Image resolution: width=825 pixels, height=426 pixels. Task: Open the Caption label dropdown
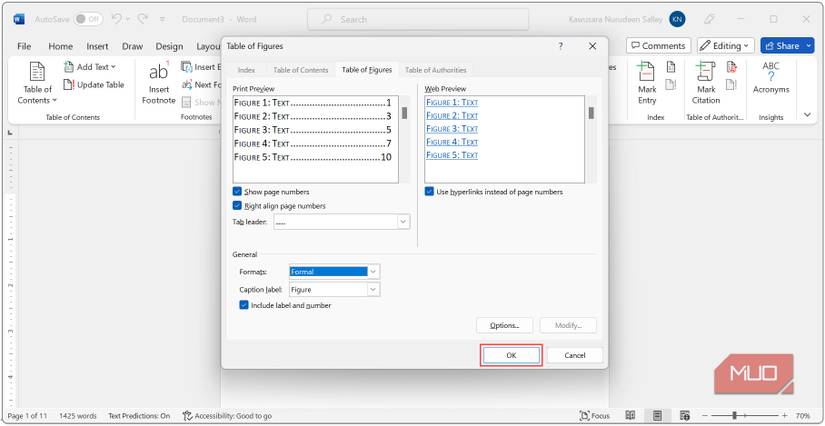[x=373, y=289]
